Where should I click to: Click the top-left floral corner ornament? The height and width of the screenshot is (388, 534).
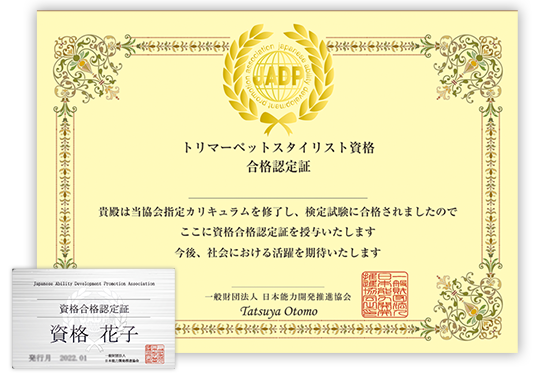[89, 68]
